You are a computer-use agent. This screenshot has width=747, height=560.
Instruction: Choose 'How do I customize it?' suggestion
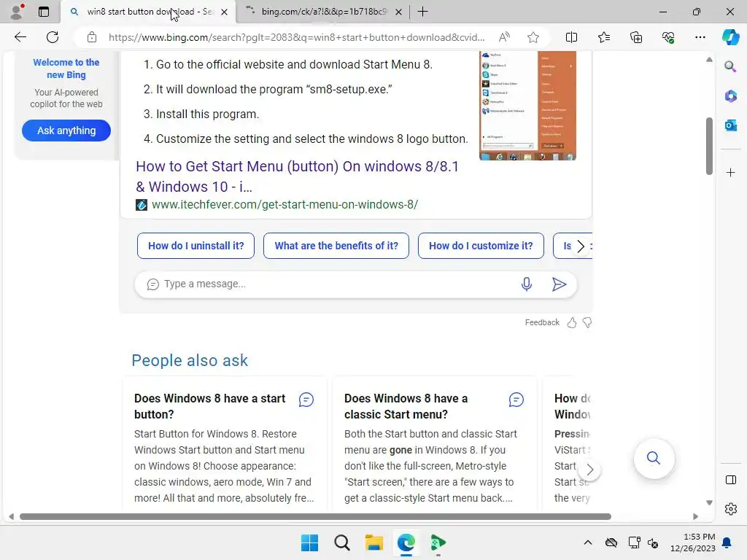pos(481,246)
